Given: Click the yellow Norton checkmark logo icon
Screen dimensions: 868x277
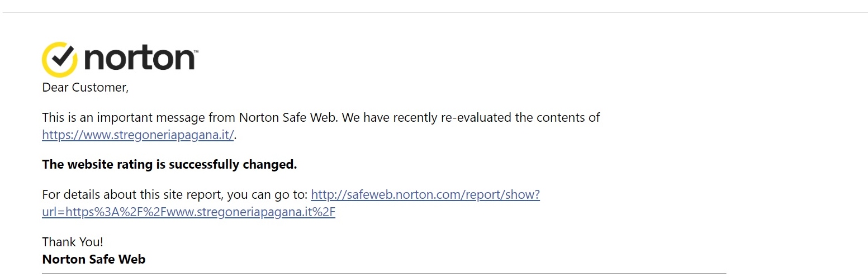Looking at the screenshot, I should click(x=59, y=59).
